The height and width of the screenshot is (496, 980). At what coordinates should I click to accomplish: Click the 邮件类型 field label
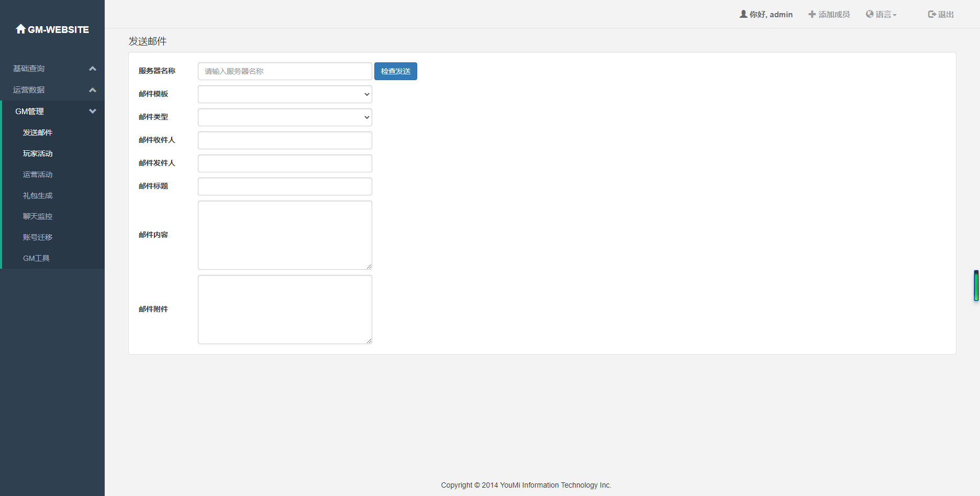tap(153, 117)
